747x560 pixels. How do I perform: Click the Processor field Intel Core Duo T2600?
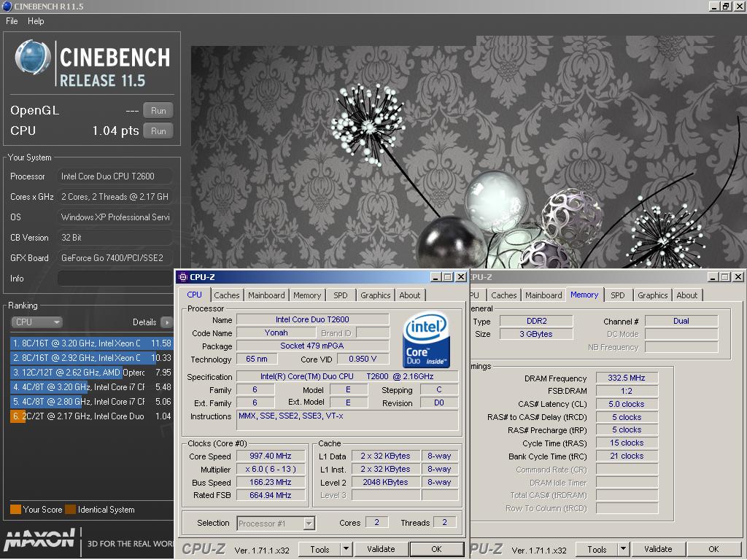point(115,176)
